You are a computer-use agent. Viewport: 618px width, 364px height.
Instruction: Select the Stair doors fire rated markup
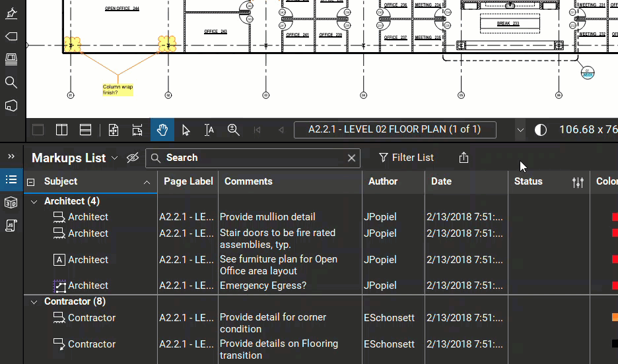point(321,239)
